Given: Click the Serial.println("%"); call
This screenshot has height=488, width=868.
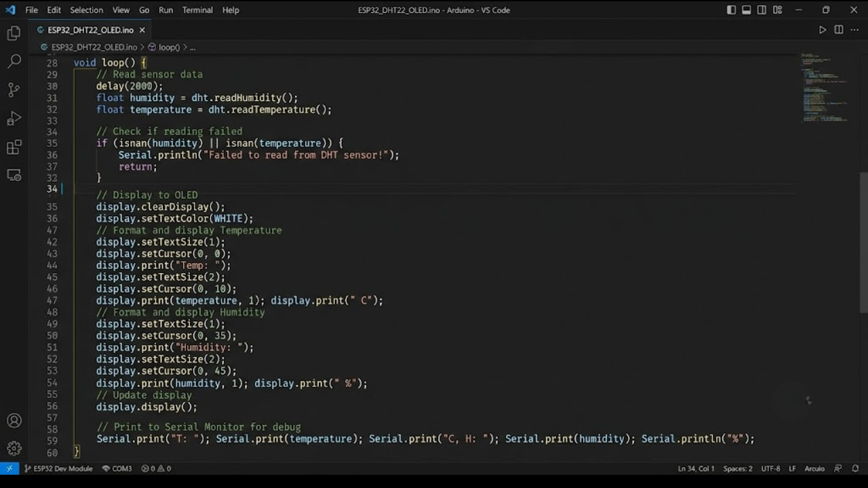Looking at the screenshot, I should [x=698, y=439].
